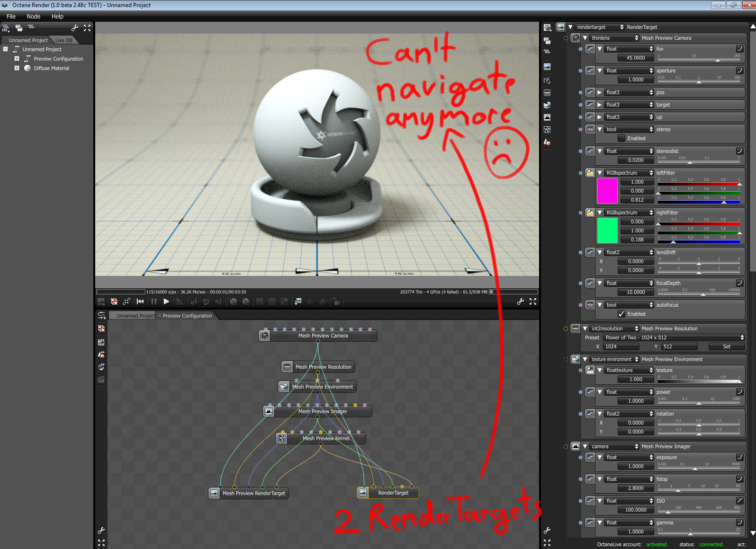Click the rightFilter green color swatch
This screenshot has width=756, height=549.
point(607,230)
